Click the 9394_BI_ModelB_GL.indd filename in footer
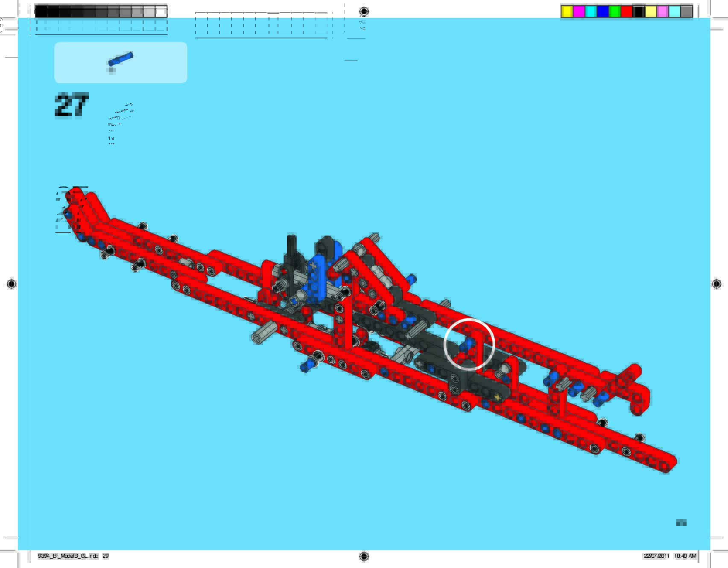Image resolution: width=728 pixels, height=568 pixels. pos(68,556)
